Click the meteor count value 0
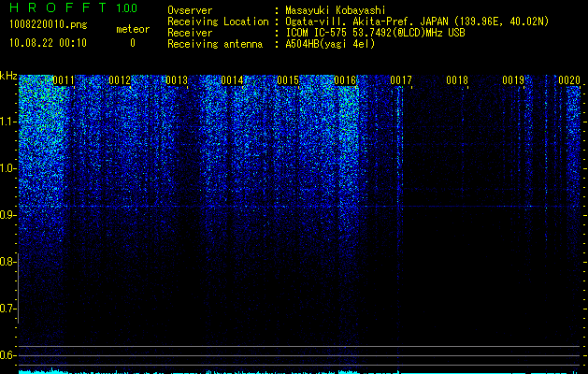Viewport: 588px width, 374px height. click(x=133, y=43)
